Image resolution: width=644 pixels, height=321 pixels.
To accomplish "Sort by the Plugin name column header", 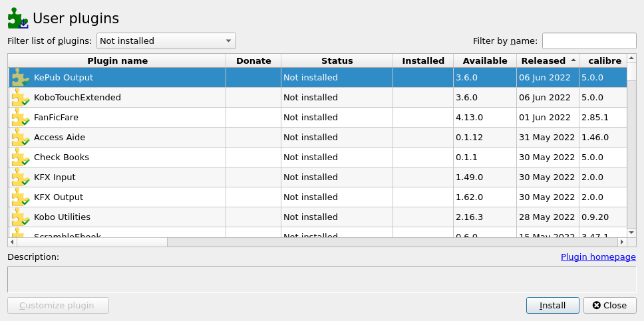I will pyautogui.click(x=117, y=61).
